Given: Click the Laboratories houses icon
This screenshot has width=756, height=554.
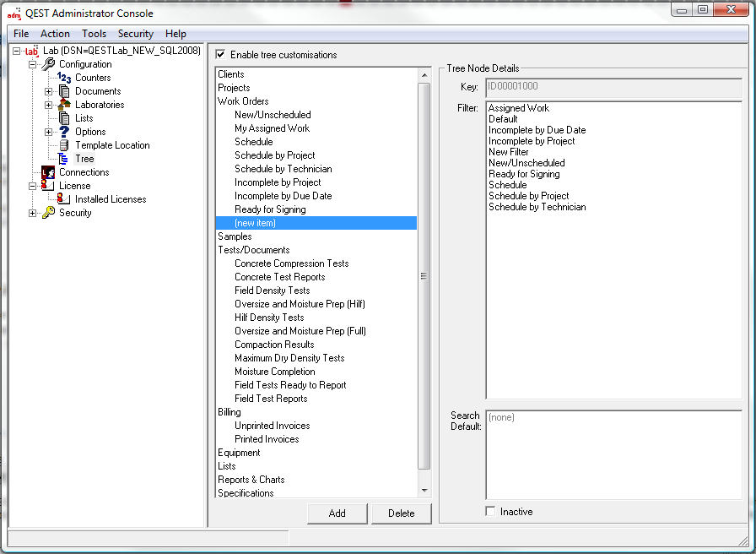Looking at the screenshot, I should (x=63, y=105).
